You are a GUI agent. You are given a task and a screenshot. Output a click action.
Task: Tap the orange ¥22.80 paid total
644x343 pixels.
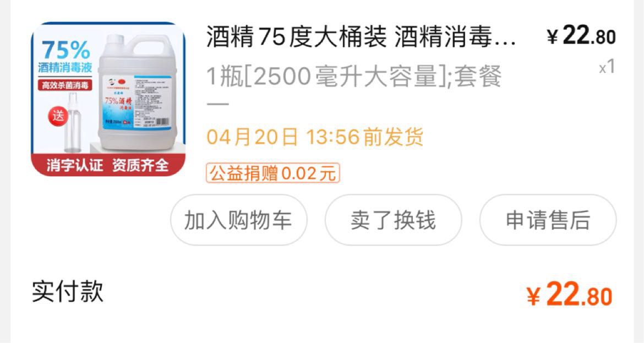click(570, 295)
